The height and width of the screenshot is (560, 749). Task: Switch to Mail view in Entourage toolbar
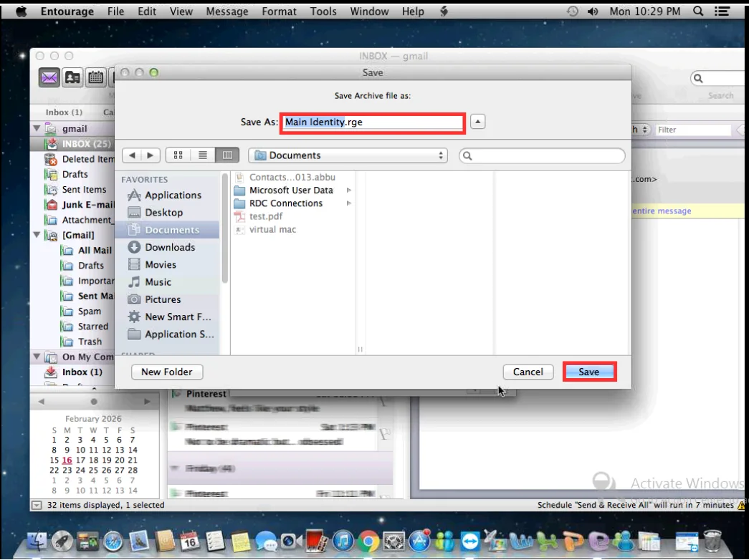pos(49,77)
